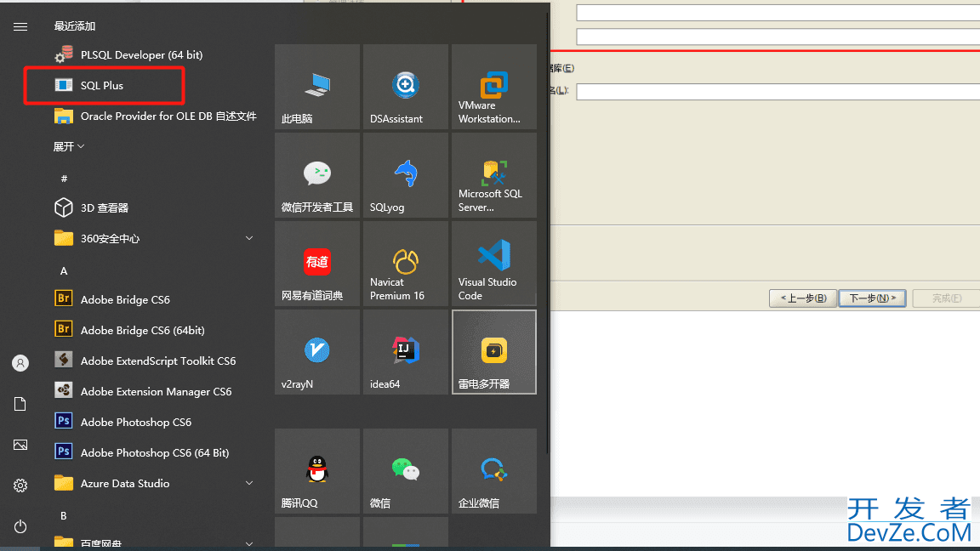980x551 pixels.
Task: Click the Power button in Start sidebar
Action: [x=20, y=526]
